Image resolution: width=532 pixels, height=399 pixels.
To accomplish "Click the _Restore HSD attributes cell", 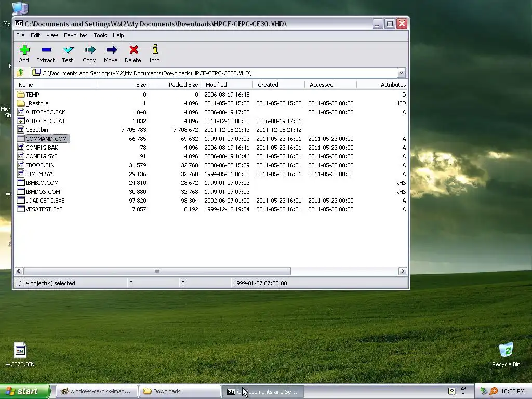I will tap(401, 103).
